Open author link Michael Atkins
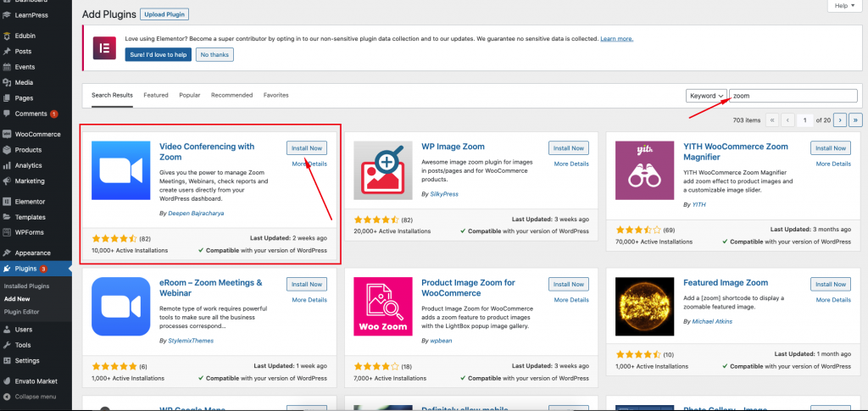The height and width of the screenshot is (411, 868). pos(712,321)
